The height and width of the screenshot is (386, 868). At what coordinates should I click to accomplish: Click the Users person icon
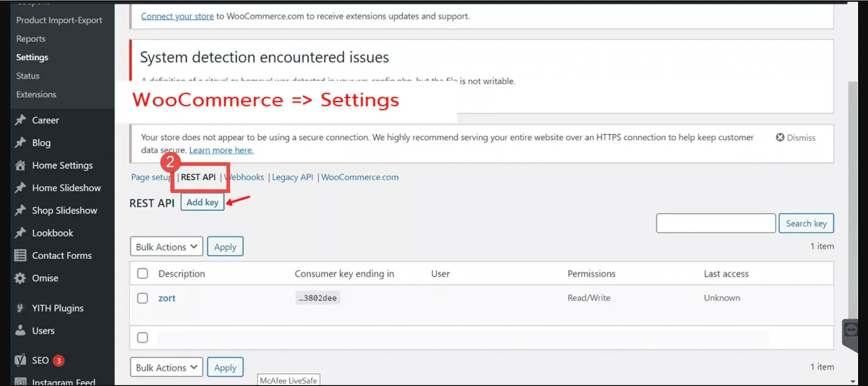(20, 330)
